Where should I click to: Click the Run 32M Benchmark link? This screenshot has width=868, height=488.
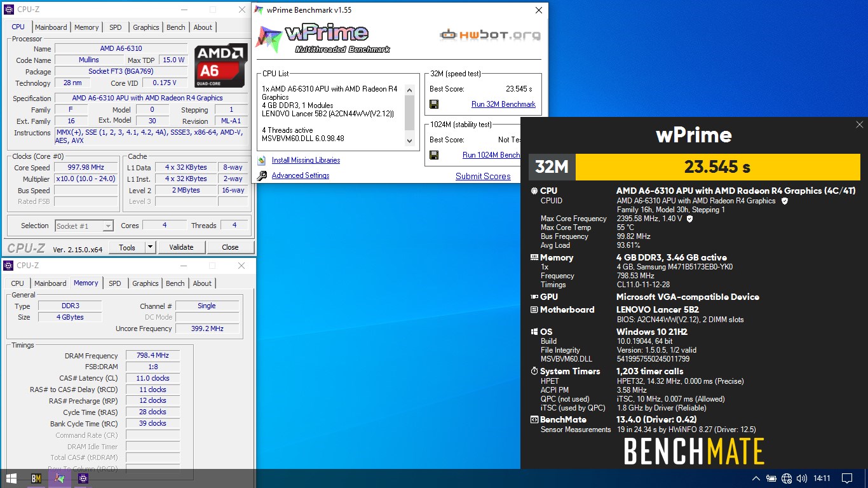503,104
